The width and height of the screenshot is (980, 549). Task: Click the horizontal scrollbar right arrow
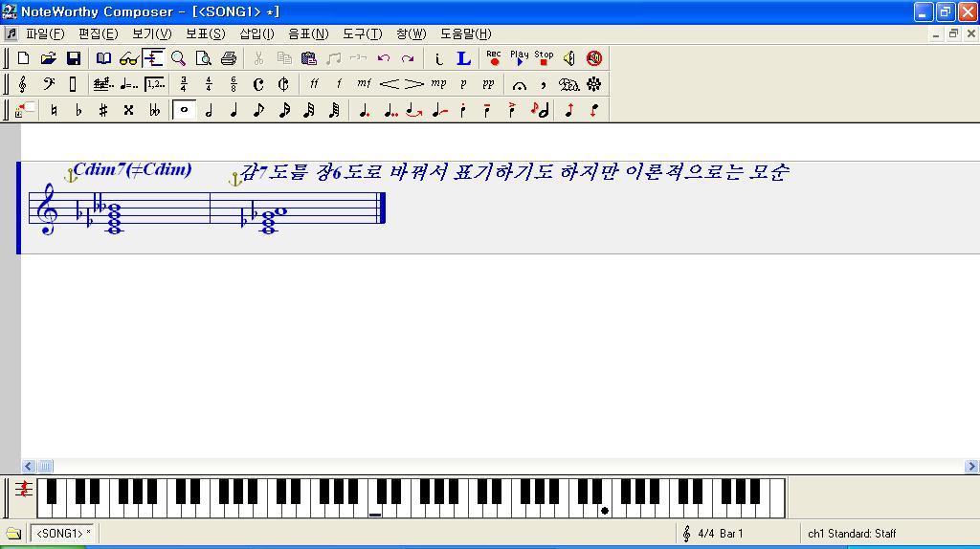coord(971,467)
